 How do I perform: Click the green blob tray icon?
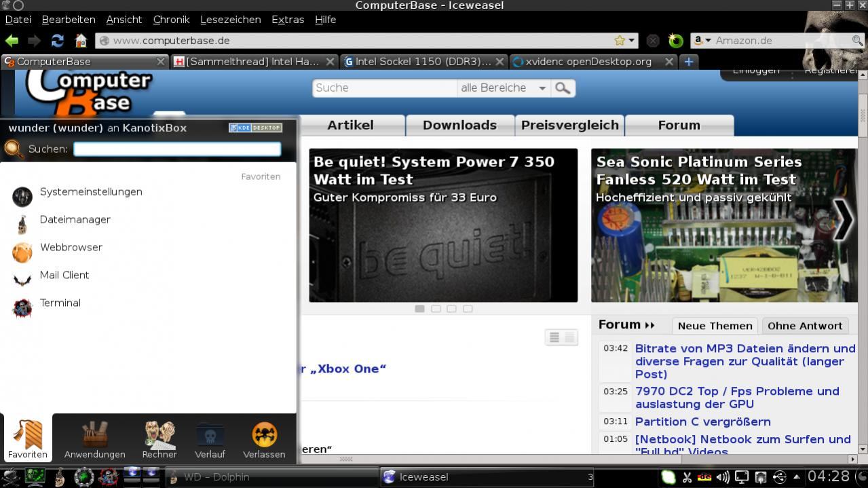pyautogui.click(x=668, y=477)
